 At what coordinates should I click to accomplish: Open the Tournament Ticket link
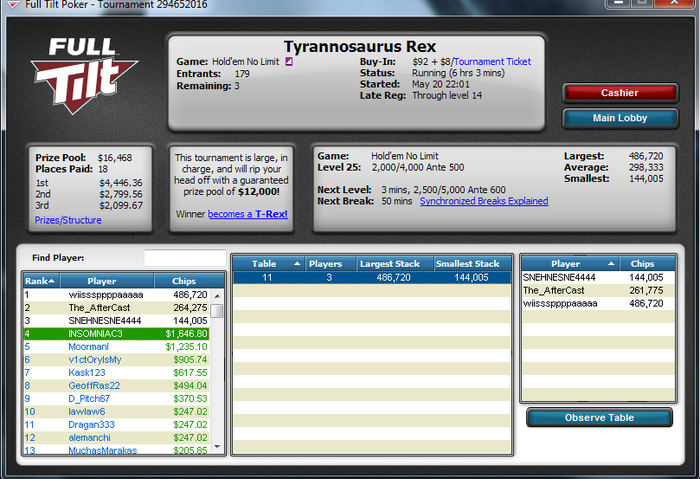(x=492, y=62)
